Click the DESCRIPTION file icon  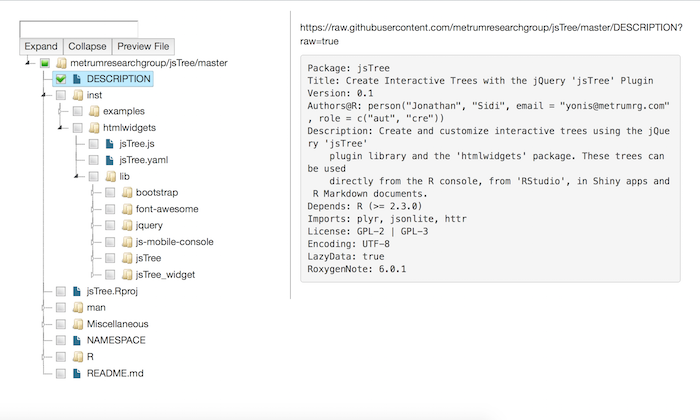(77, 79)
